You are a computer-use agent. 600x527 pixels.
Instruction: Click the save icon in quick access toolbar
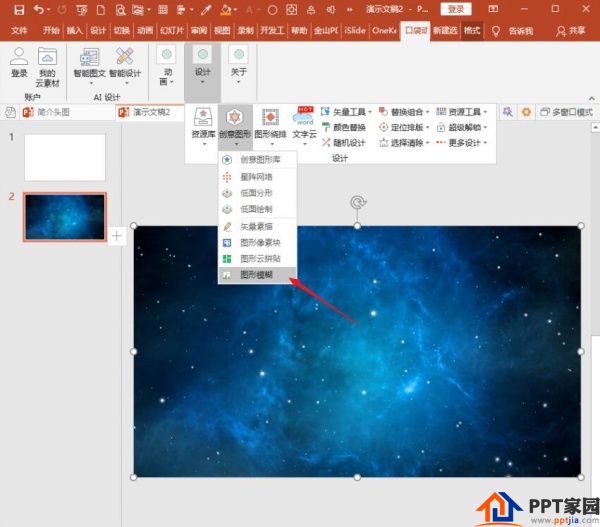tap(19, 10)
